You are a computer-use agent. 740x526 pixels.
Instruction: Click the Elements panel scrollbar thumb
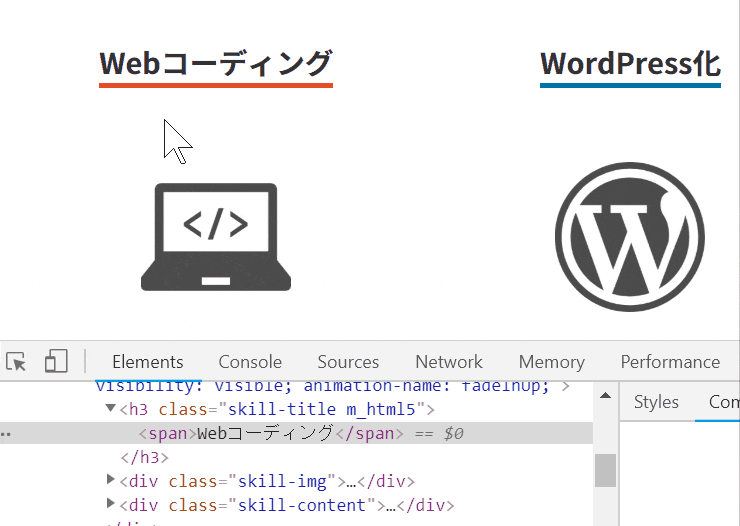pyautogui.click(x=605, y=470)
